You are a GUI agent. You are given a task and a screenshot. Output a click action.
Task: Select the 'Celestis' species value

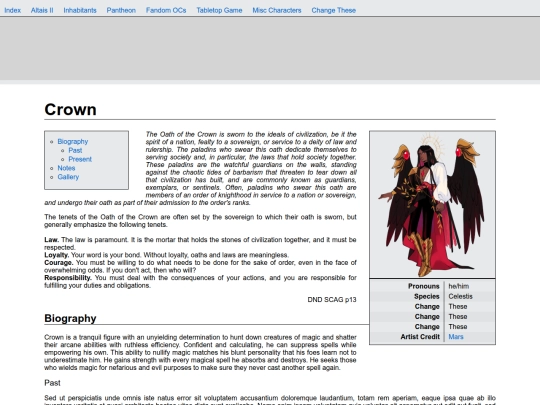pos(460,297)
